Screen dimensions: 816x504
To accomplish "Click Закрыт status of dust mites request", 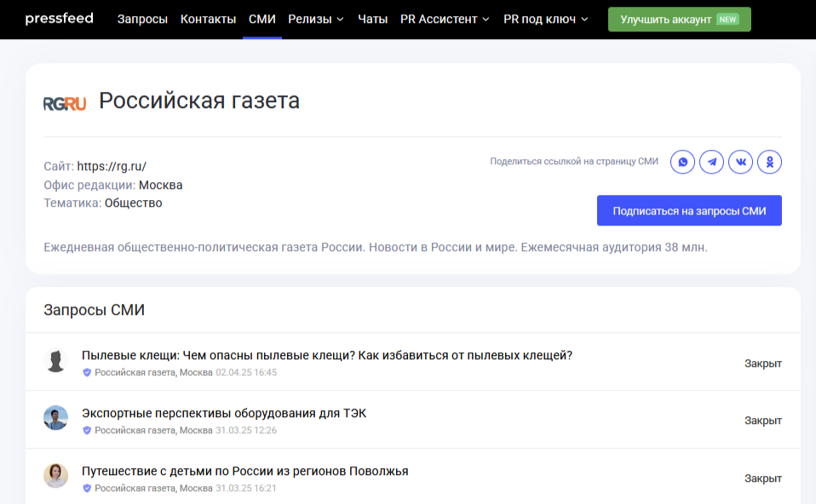I will tap(763, 364).
